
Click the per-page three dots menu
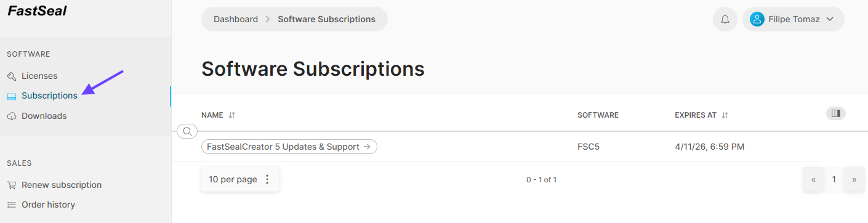pyautogui.click(x=267, y=179)
